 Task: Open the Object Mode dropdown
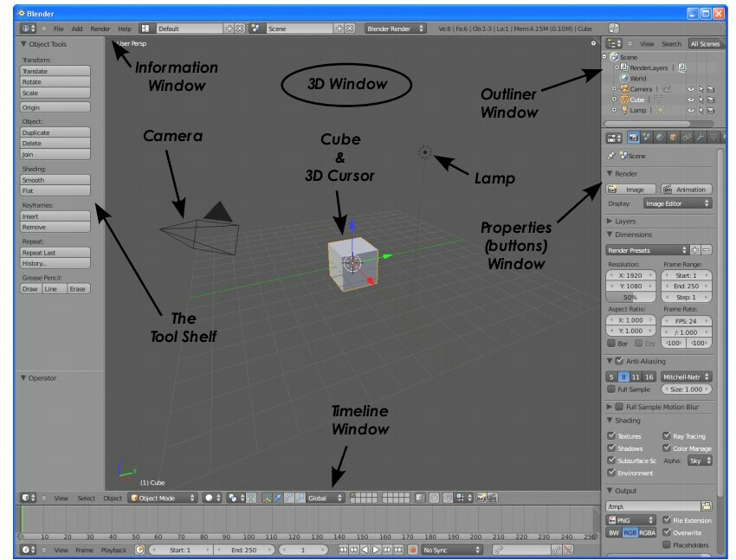163,498
